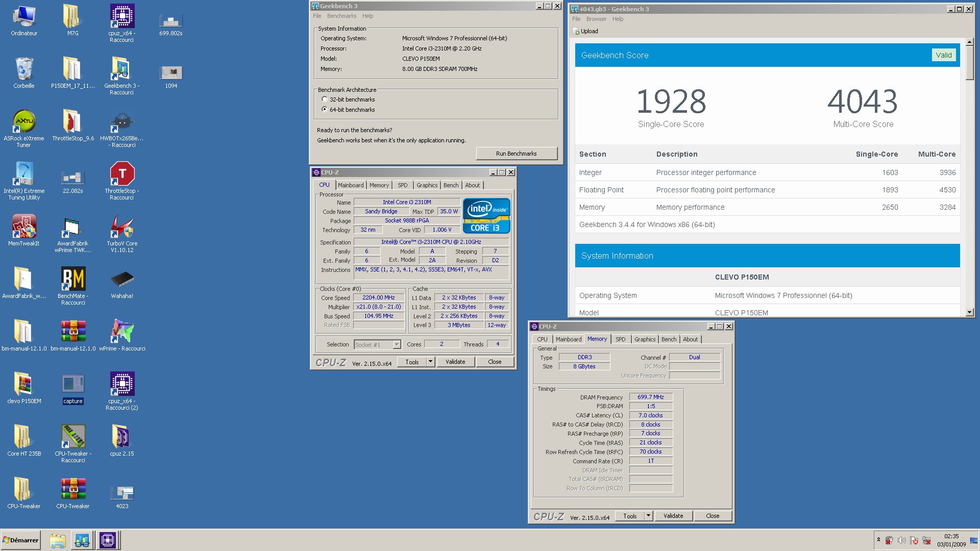Open Help menu in 4043.gb3 window
Screen dimensions: 980x551
[618, 19]
